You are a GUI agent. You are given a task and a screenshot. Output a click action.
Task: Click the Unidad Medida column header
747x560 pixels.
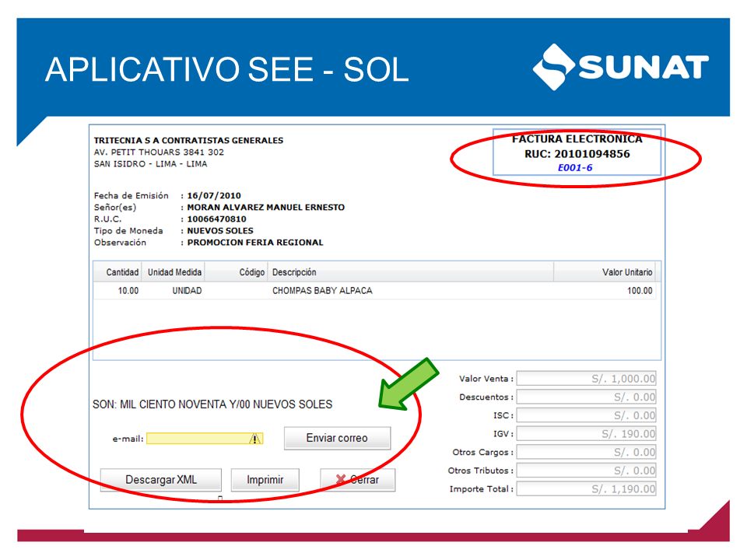tap(174, 272)
